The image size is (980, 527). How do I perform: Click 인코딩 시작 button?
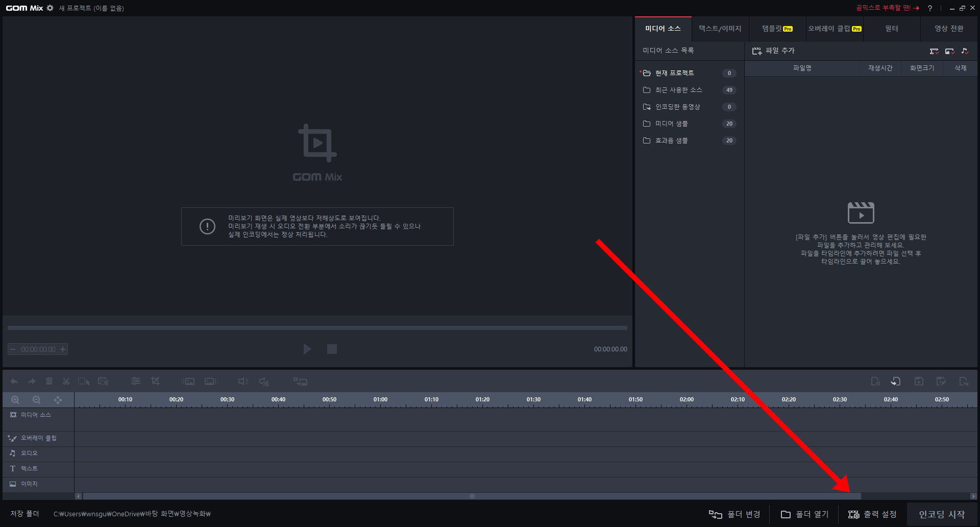[942, 514]
